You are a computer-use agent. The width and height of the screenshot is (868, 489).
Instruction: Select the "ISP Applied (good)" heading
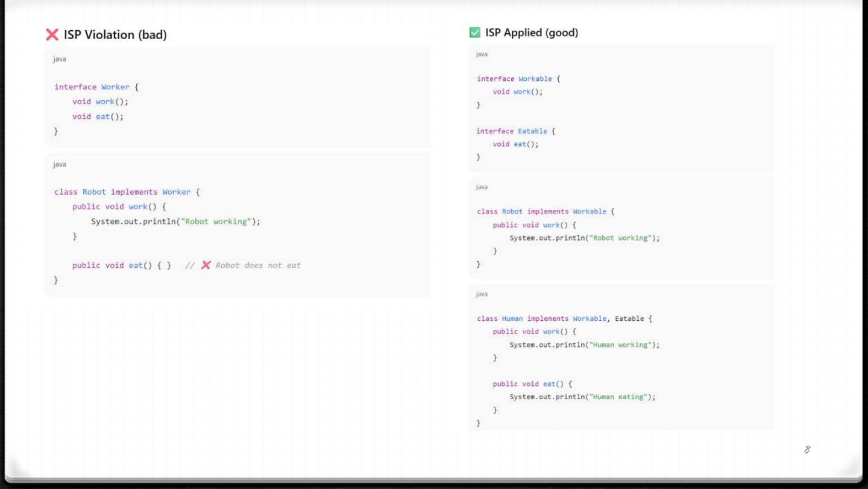(532, 33)
